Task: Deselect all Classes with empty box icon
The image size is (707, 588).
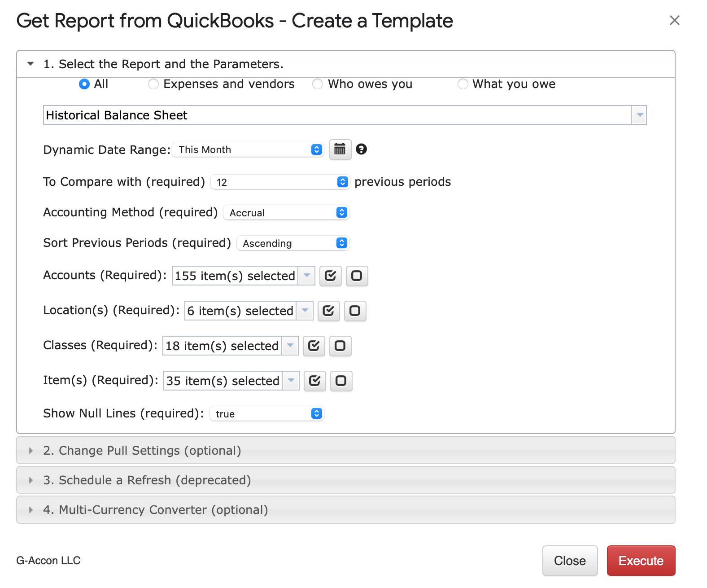Action: (x=340, y=346)
